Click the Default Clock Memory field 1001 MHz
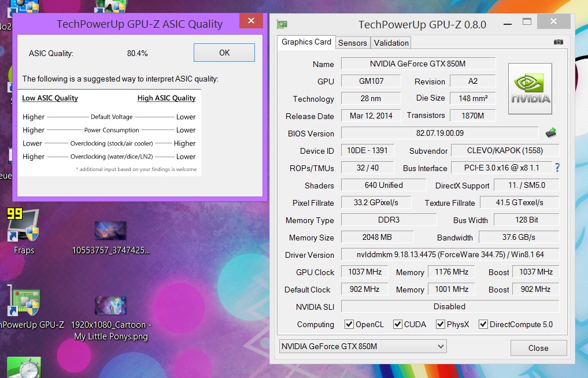This screenshot has width=588, height=378. click(451, 289)
